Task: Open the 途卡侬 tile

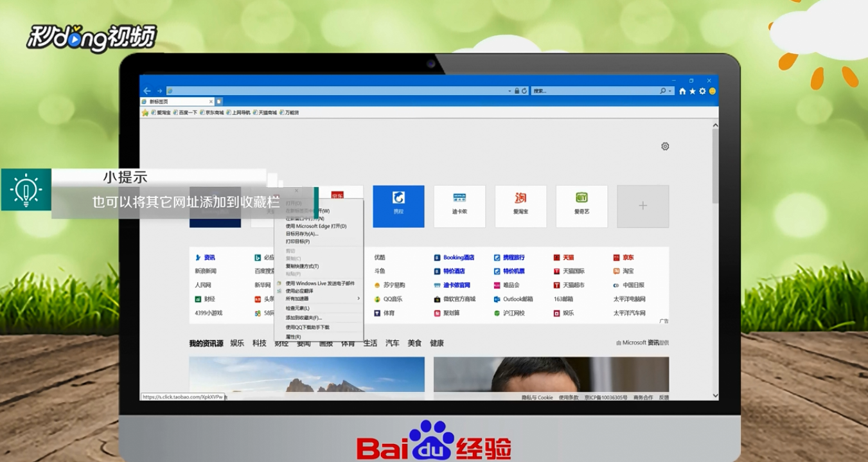Action: pos(459,206)
